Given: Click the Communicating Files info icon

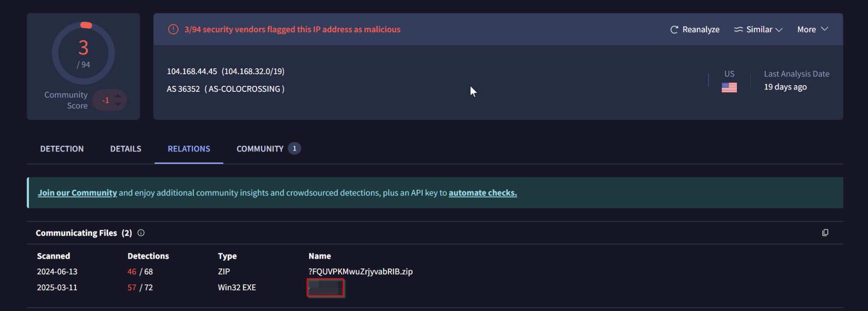Looking at the screenshot, I should click(x=141, y=233).
